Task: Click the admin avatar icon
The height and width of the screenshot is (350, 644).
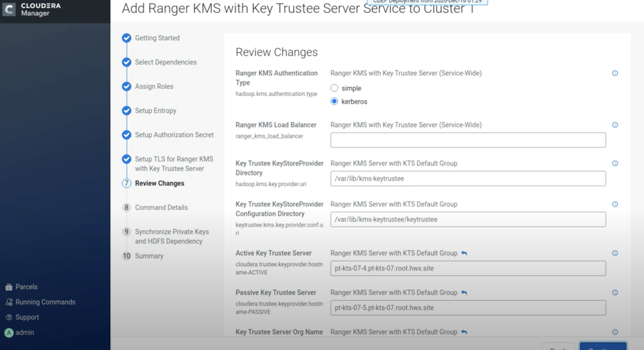Action: [x=9, y=333]
